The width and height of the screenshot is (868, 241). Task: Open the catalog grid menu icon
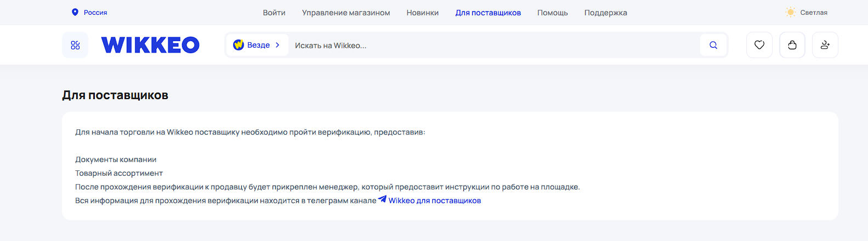point(75,45)
